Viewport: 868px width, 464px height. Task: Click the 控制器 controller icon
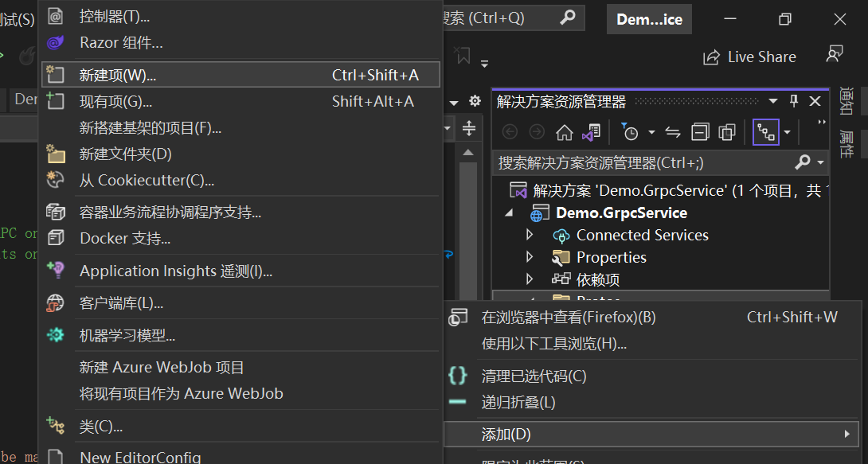coord(56,17)
